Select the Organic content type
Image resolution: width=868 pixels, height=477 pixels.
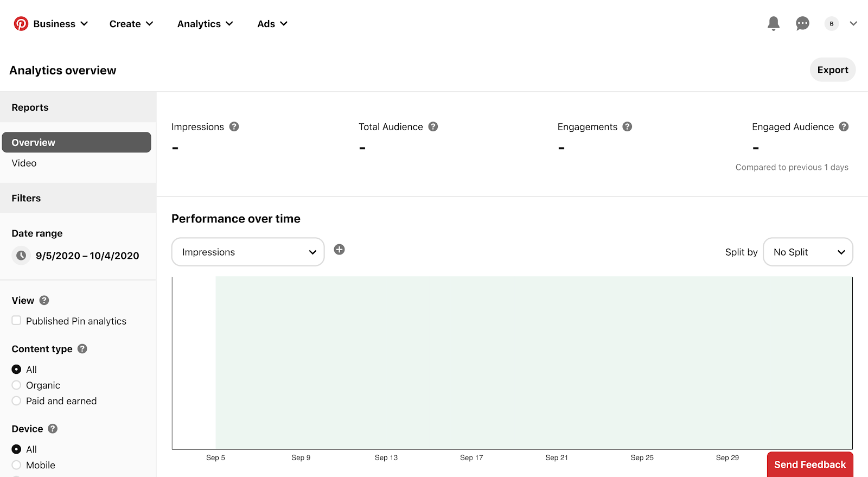click(16, 385)
